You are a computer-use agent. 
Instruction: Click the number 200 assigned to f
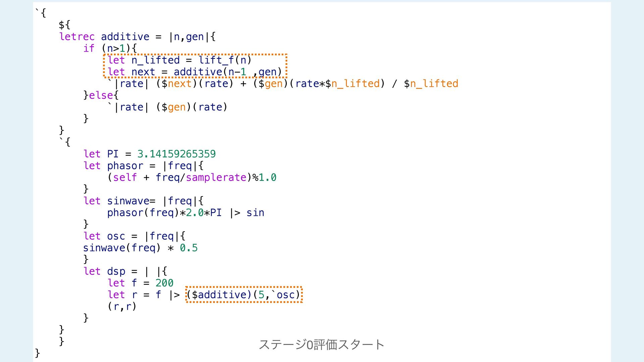tap(164, 283)
